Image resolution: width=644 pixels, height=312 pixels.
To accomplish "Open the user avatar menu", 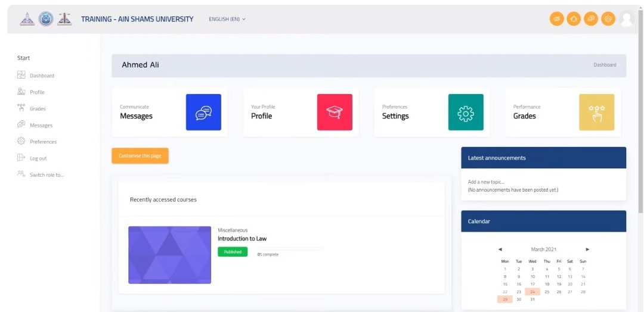I will 626,19.
